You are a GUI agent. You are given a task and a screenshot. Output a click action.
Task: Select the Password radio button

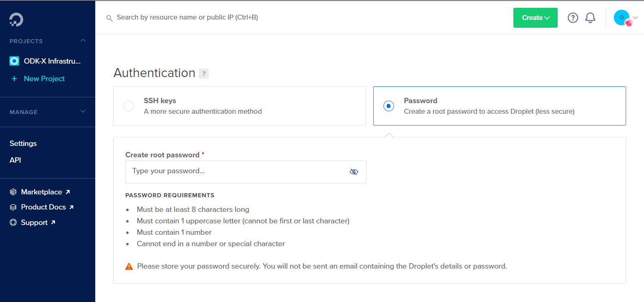click(x=389, y=106)
